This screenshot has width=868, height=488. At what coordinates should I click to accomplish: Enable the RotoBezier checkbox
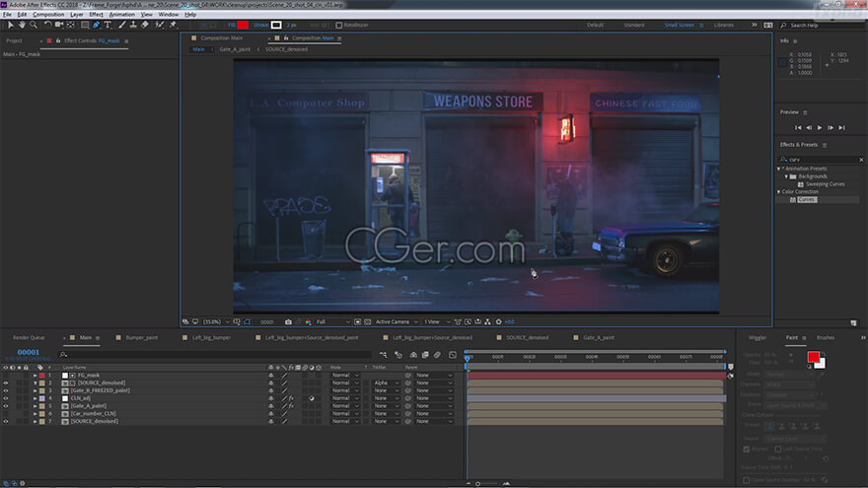(x=338, y=25)
